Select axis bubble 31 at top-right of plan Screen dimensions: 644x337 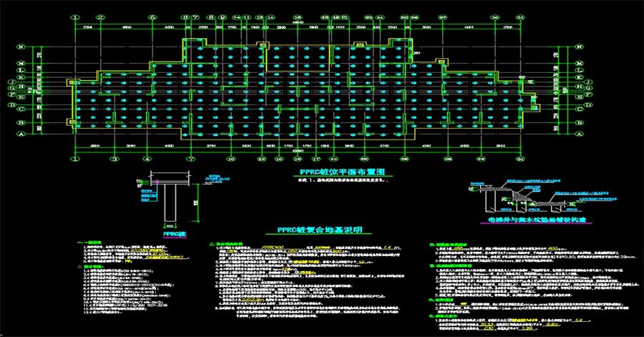519,16
